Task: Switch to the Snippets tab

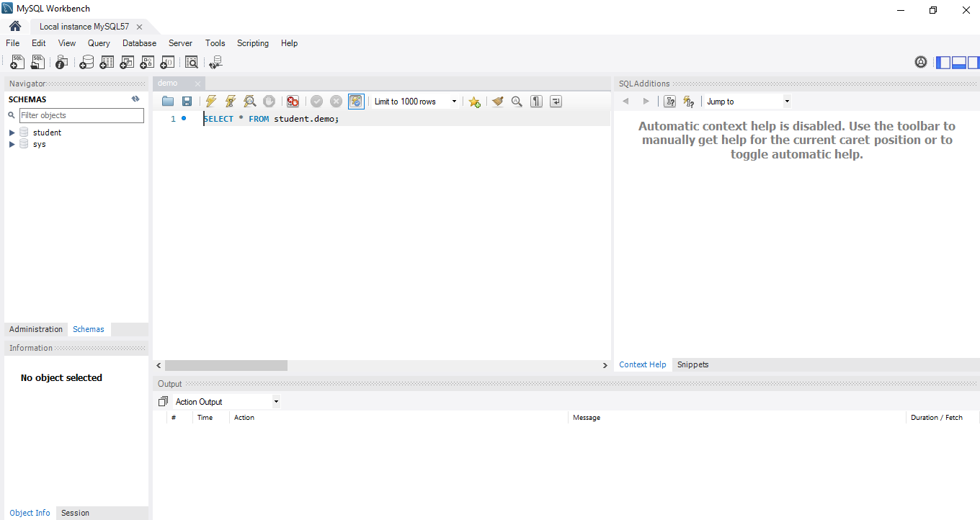Action: (x=693, y=364)
